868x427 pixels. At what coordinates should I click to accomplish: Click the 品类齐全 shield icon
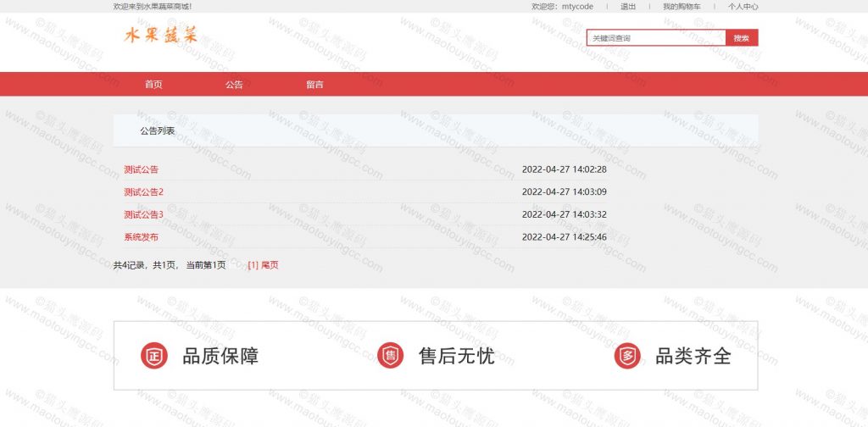pos(627,356)
